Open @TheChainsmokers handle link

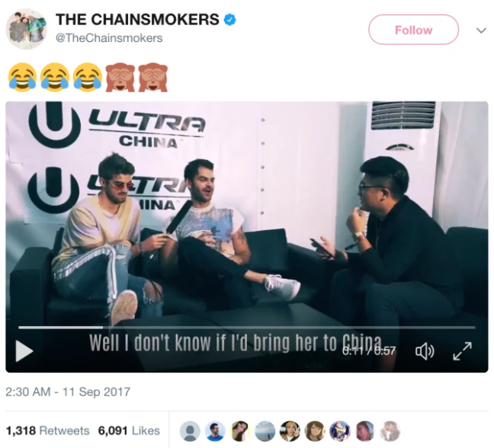coord(109,38)
